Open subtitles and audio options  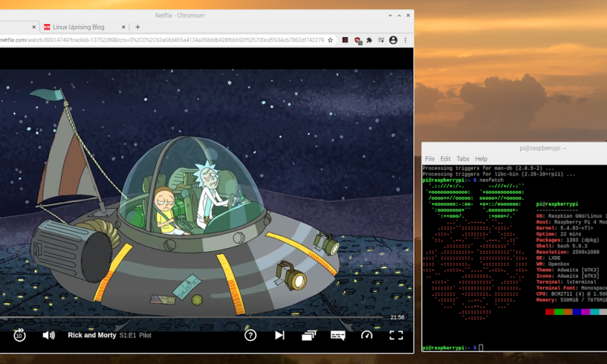[338, 335]
